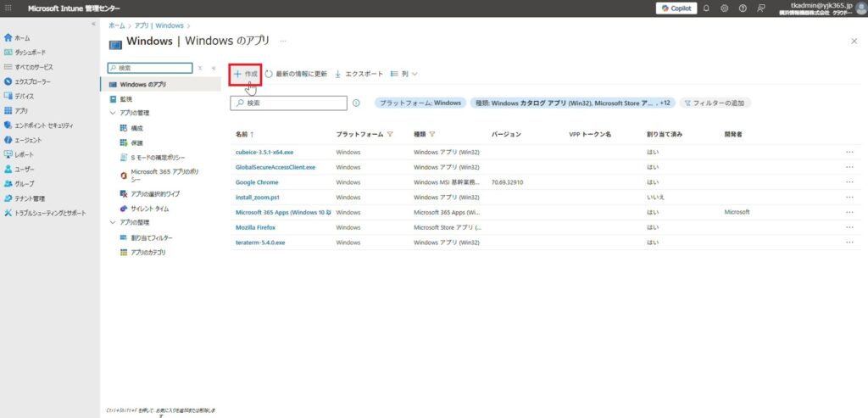
Task: Click the 作成 (Create) button
Action: [x=246, y=74]
